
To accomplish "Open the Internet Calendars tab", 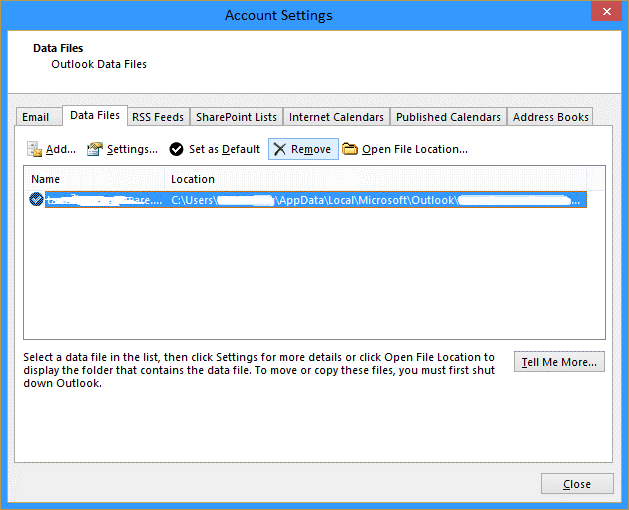I will (x=336, y=117).
